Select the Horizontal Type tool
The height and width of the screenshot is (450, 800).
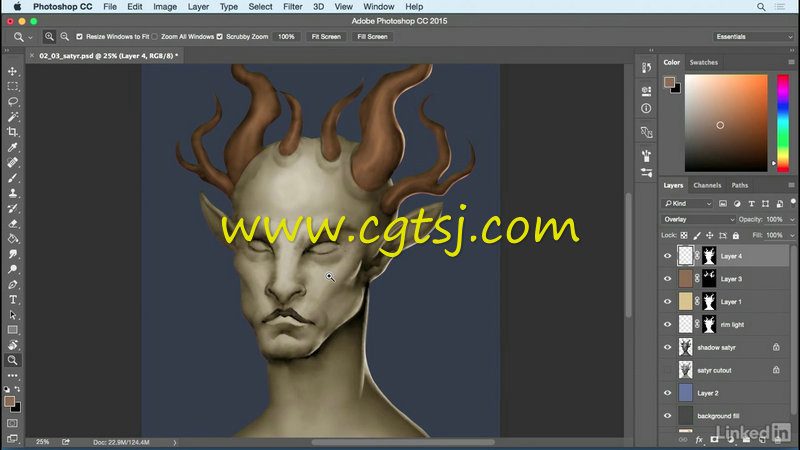[13, 299]
